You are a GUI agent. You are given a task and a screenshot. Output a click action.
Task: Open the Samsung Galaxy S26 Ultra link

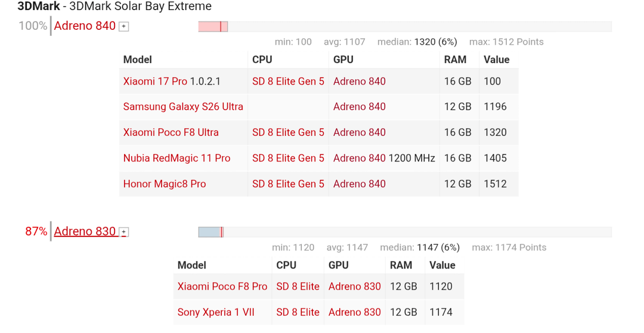[183, 107]
